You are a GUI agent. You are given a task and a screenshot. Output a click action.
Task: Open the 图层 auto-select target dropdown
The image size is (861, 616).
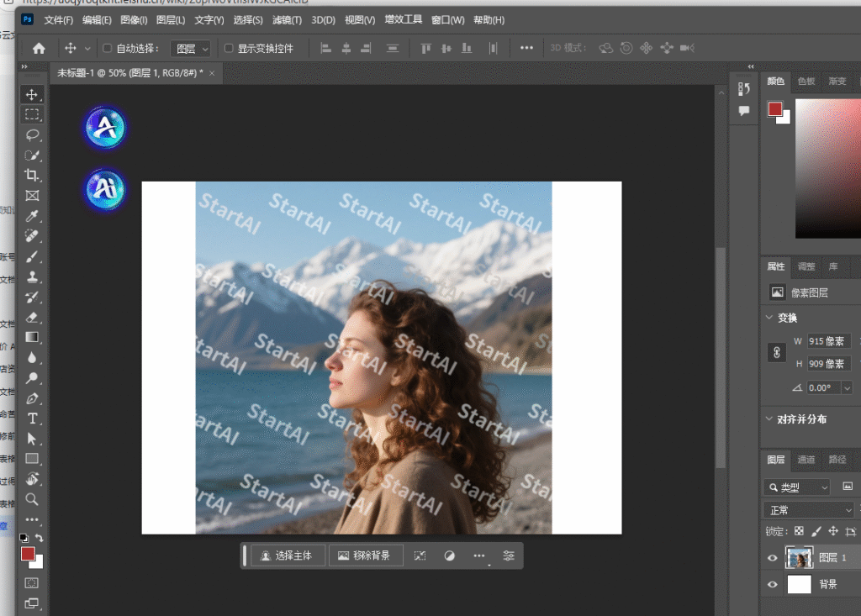click(x=191, y=49)
